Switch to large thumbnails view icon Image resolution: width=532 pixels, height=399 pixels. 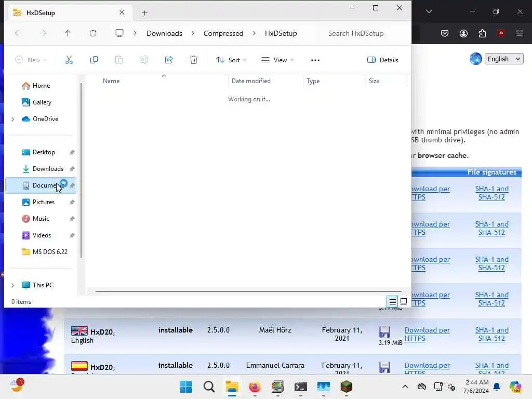pyautogui.click(x=404, y=301)
